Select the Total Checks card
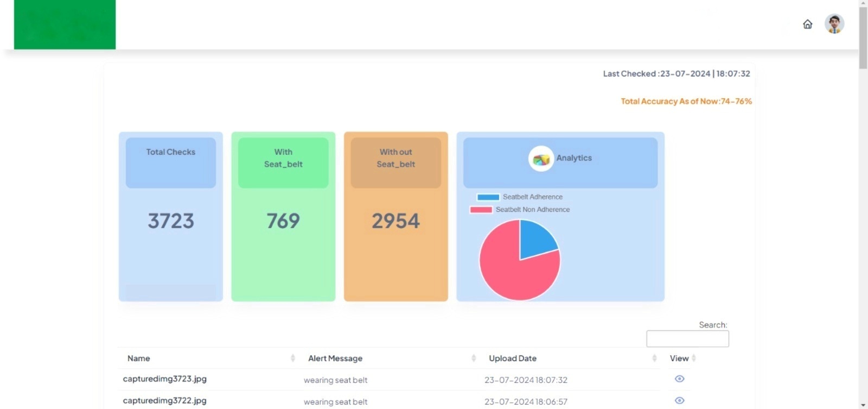 point(171,217)
